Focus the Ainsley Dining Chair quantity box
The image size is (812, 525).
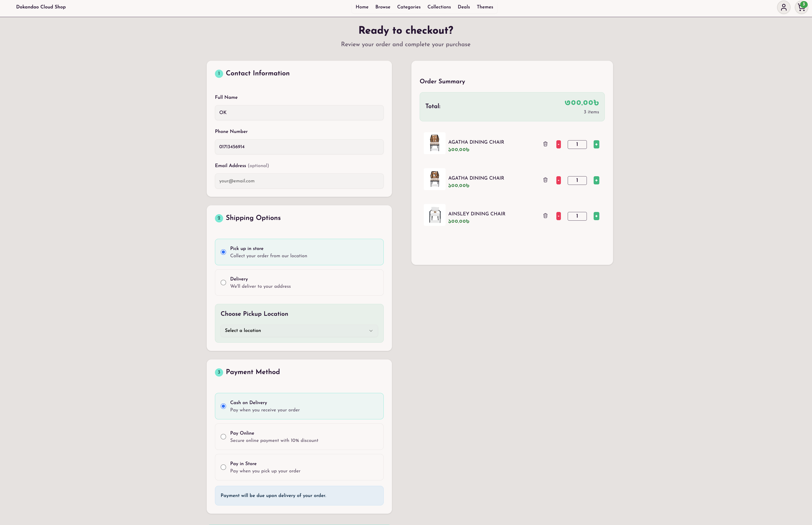[x=577, y=216]
